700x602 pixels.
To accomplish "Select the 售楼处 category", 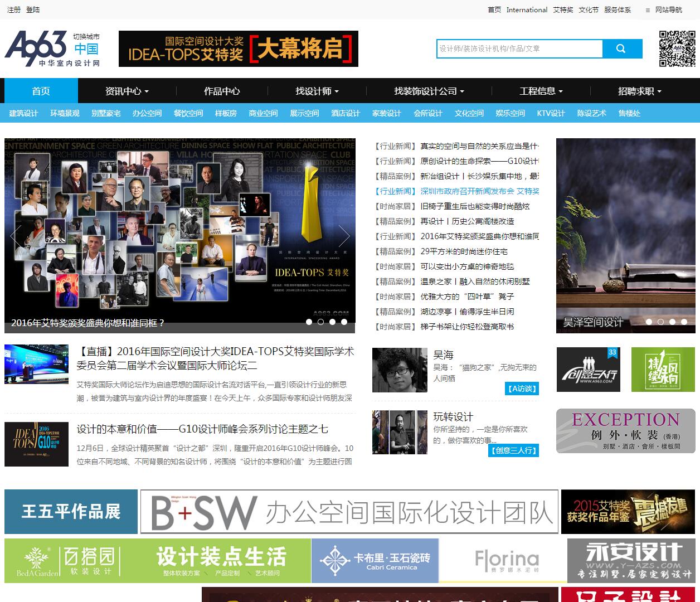I will [629, 113].
